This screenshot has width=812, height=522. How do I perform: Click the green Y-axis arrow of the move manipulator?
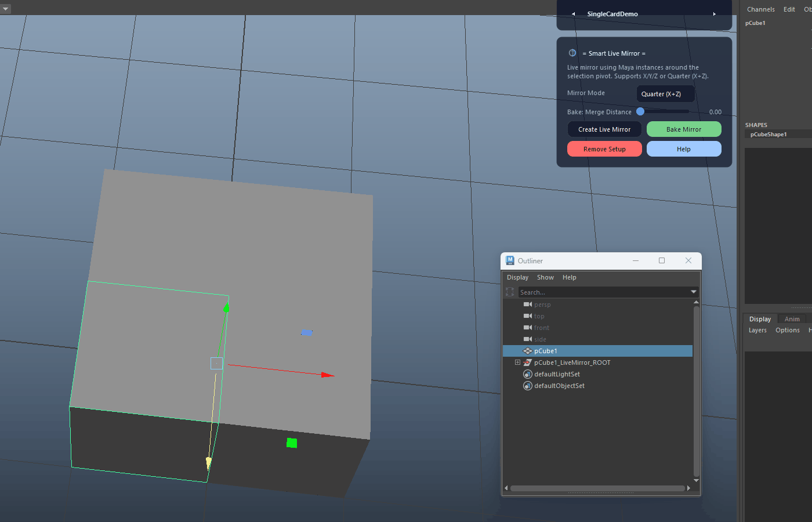click(x=226, y=309)
